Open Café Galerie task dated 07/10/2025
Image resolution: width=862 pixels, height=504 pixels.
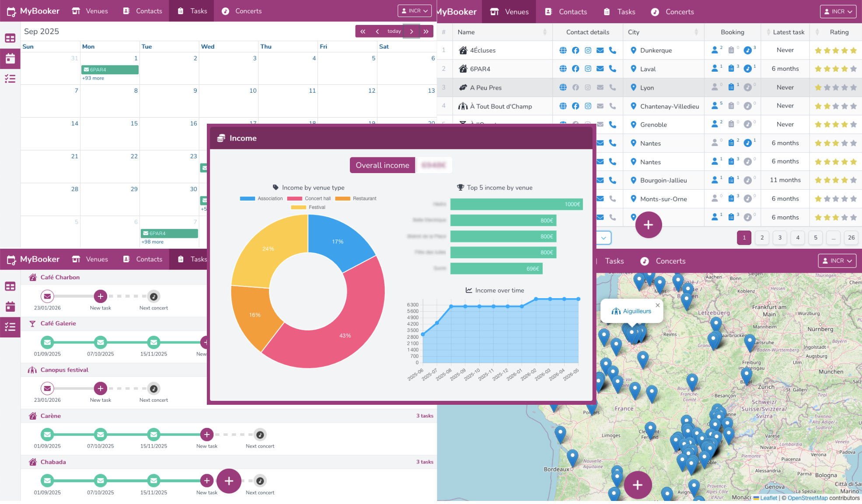[101, 342]
